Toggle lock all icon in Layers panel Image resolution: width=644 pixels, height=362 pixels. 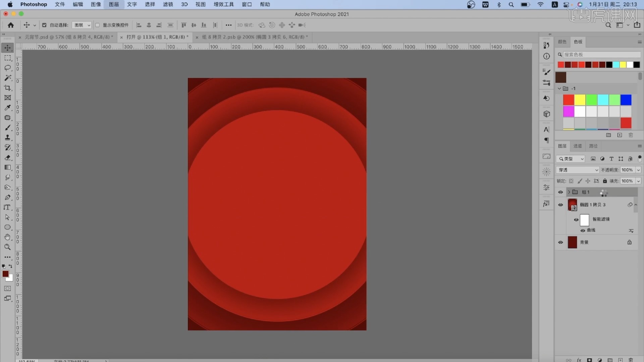(x=605, y=181)
